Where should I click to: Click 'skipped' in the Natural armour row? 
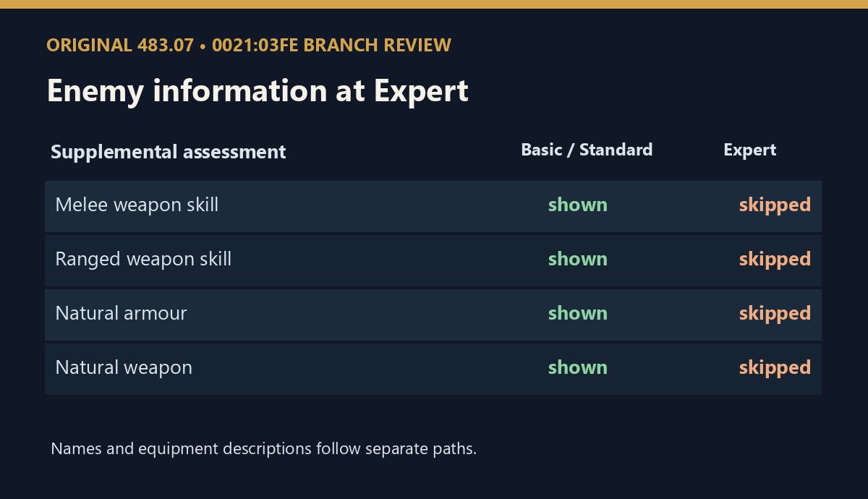[775, 313]
